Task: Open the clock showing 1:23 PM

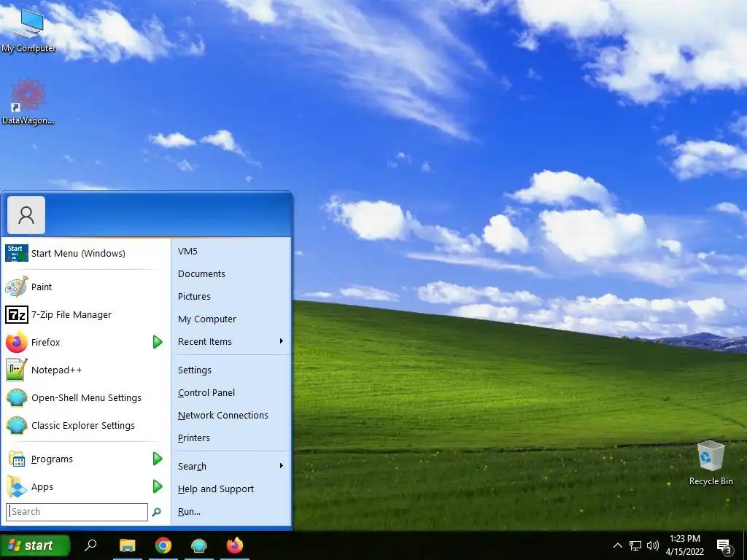Action: pos(684,545)
